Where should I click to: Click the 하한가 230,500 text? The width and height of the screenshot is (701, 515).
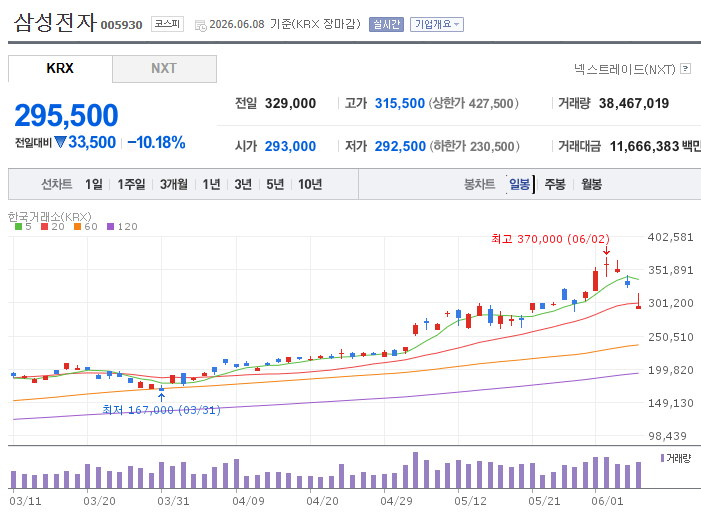474,146
